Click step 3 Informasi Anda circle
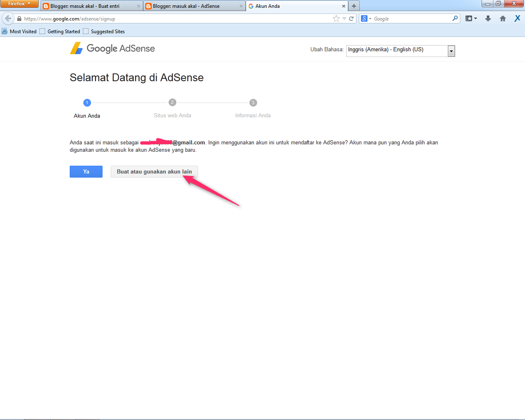The height and width of the screenshot is (420, 525). 253,103
